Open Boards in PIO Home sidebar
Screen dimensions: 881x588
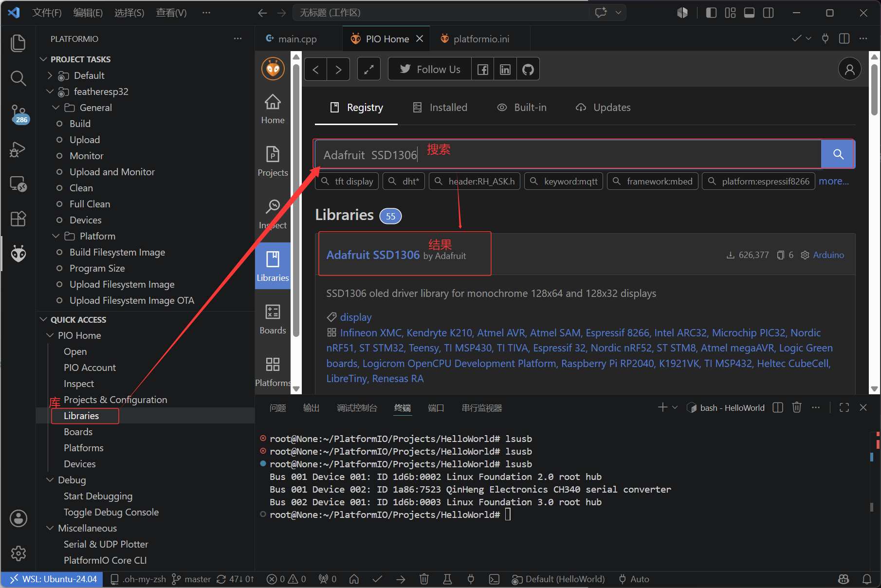click(x=273, y=319)
